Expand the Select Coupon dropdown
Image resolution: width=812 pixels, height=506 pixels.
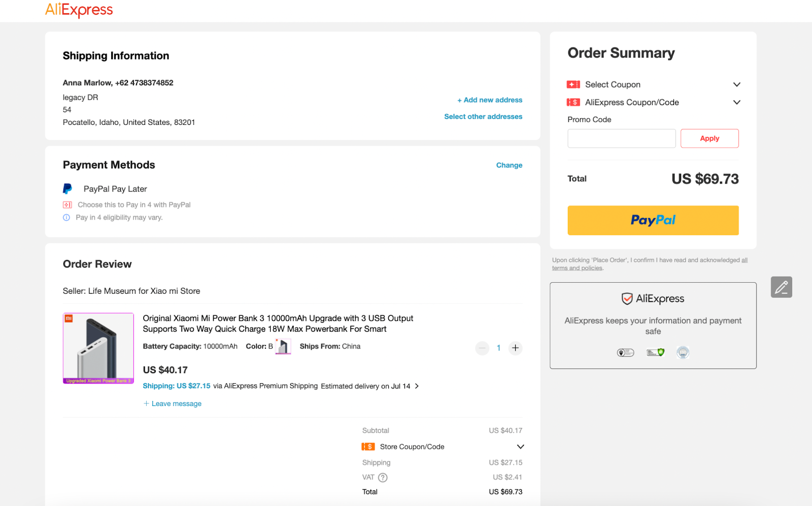coord(736,85)
